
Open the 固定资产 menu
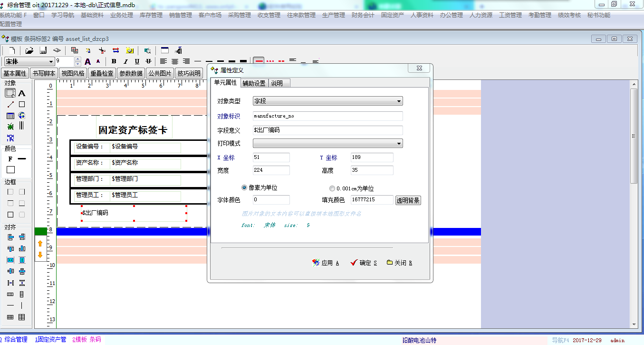point(392,15)
